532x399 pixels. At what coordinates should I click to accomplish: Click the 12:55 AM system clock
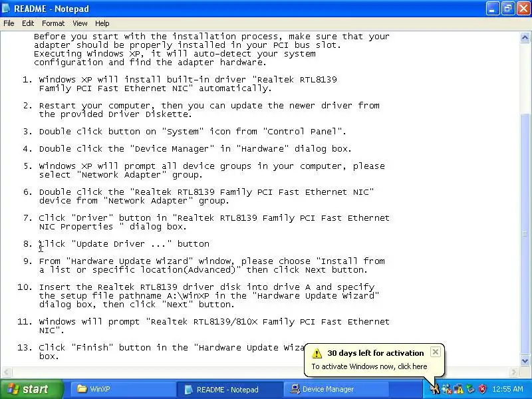507,389
